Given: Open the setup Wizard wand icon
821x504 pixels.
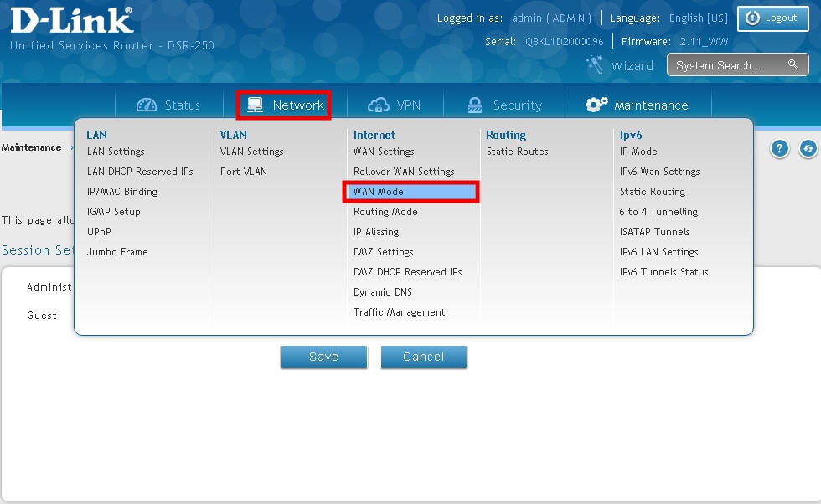Looking at the screenshot, I should 596,65.
